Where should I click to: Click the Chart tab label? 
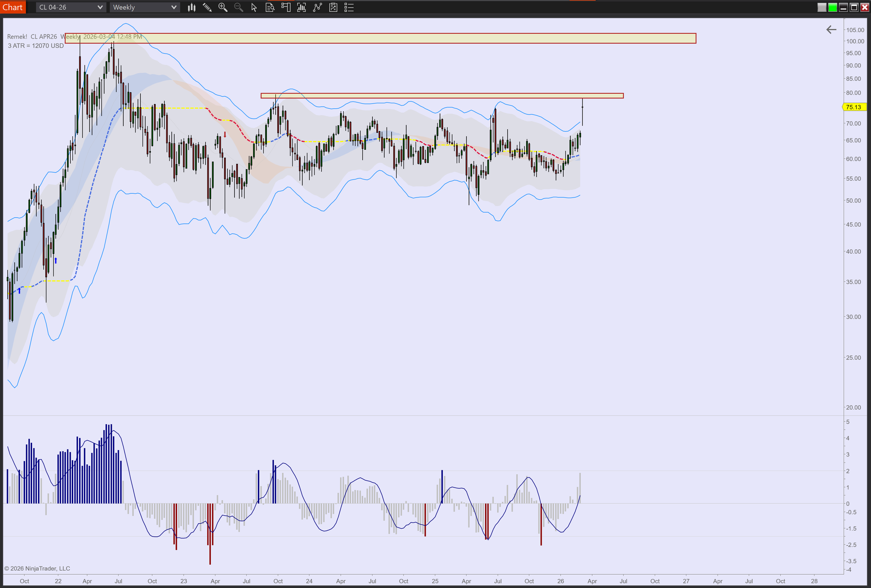click(x=13, y=7)
